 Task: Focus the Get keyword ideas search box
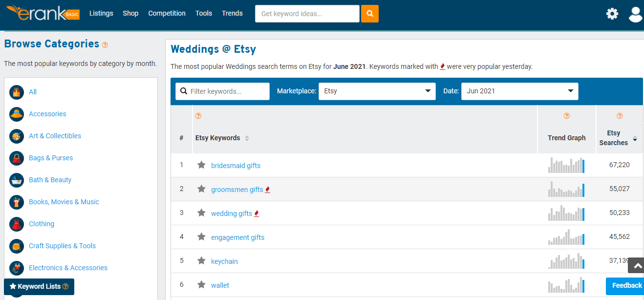[x=307, y=14]
